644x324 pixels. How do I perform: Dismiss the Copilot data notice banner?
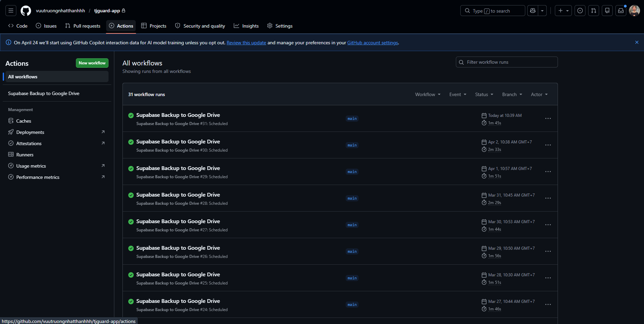tap(637, 43)
